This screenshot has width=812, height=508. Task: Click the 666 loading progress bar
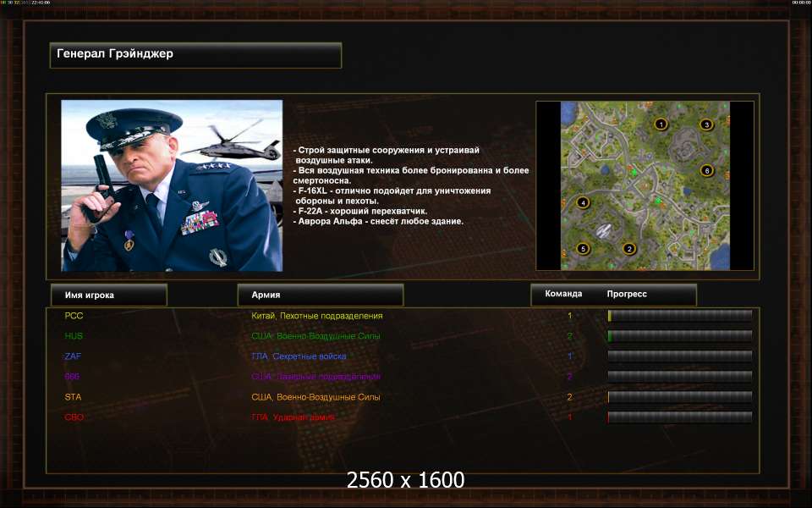tap(680, 376)
